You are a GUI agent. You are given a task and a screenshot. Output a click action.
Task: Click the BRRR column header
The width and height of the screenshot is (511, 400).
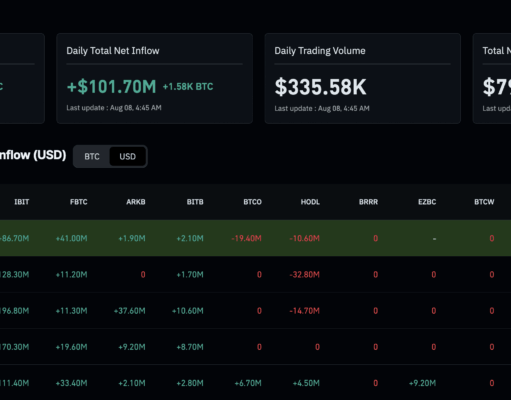(x=368, y=202)
